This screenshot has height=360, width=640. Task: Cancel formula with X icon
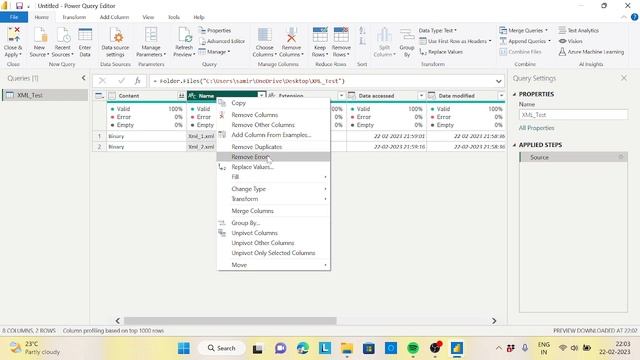coord(102,81)
